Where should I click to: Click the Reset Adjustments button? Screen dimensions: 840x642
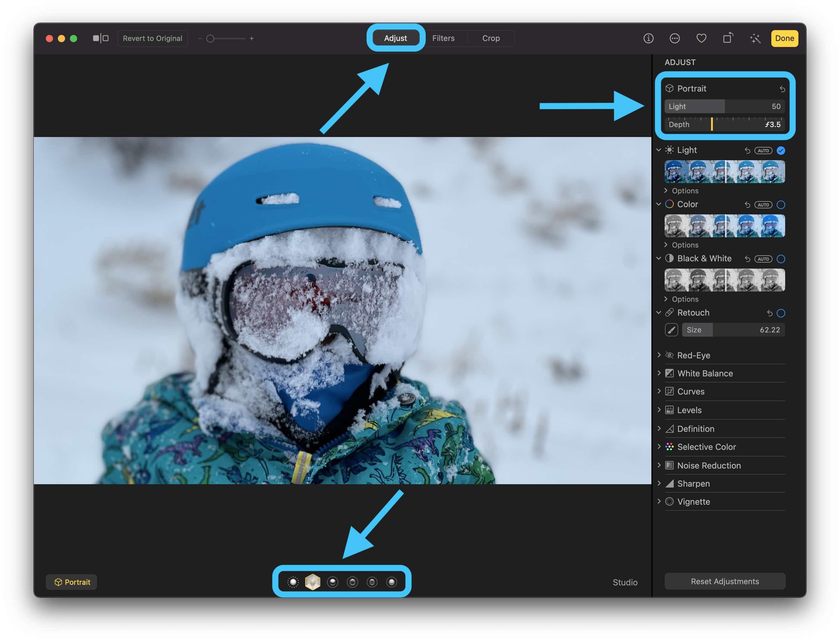(x=725, y=581)
